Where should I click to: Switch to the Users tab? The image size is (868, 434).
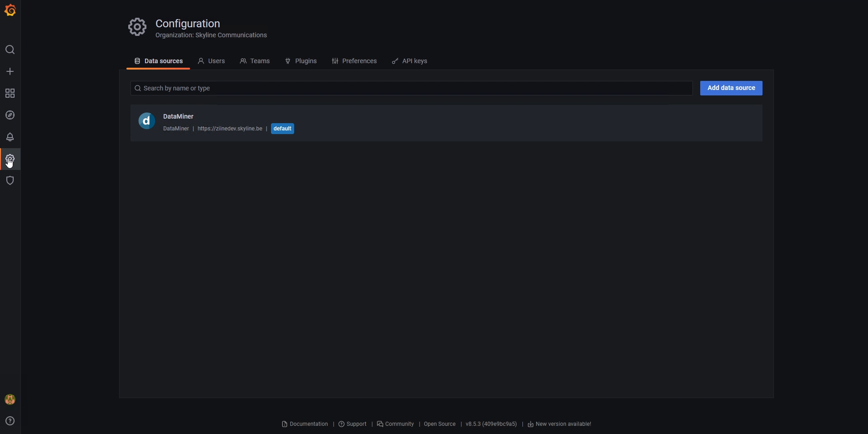211,61
